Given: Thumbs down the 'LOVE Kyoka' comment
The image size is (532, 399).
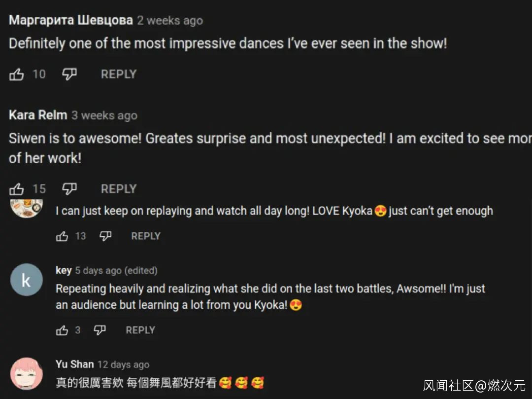Looking at the screenshot, I should coord(105,236).
